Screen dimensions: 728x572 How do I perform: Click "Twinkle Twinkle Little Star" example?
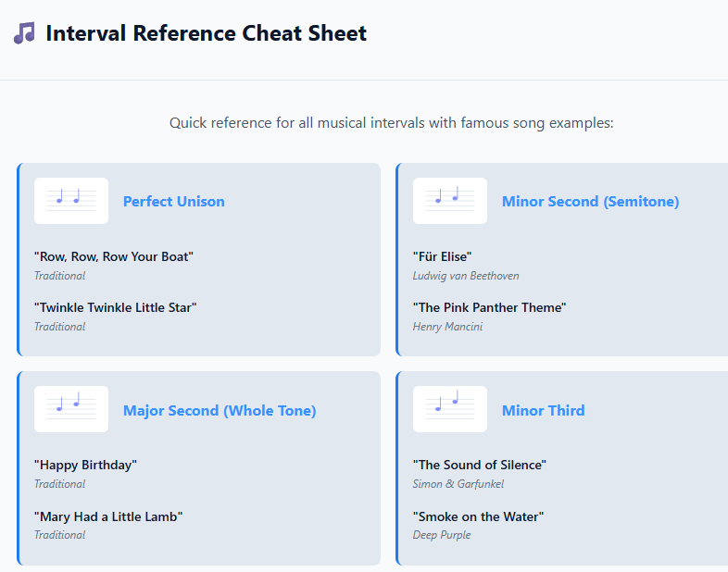click(x=116, y=307)
